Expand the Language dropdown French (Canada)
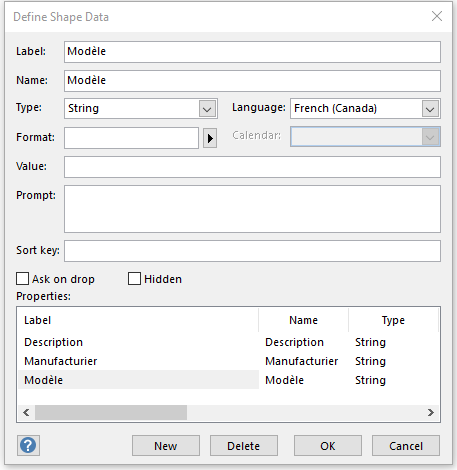Viewport: 457px width, 470px height. [x=365, y=109]
